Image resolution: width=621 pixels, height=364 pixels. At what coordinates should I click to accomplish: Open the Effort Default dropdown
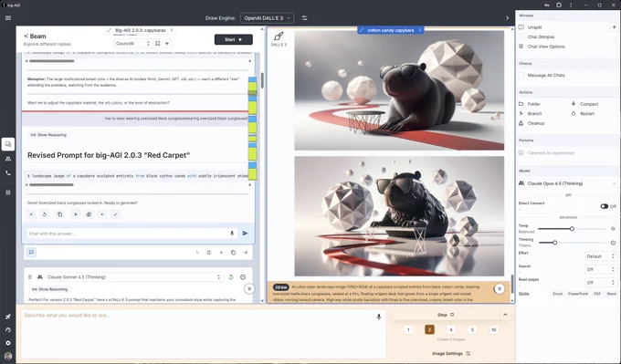click(600, 256)
